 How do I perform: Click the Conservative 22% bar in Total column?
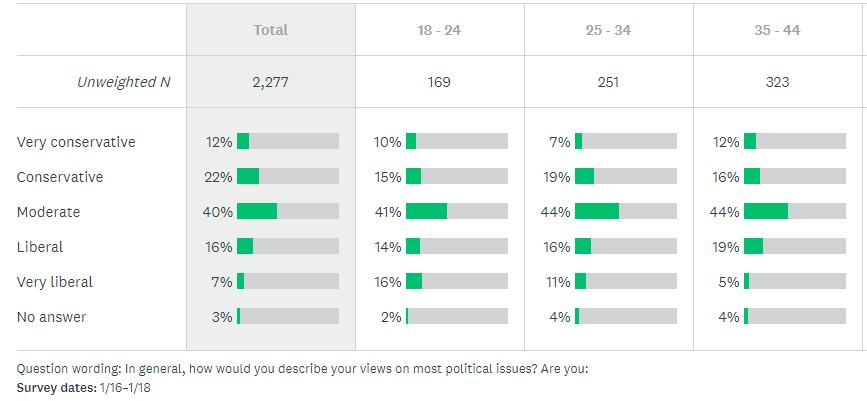click(x=287, y=177)
